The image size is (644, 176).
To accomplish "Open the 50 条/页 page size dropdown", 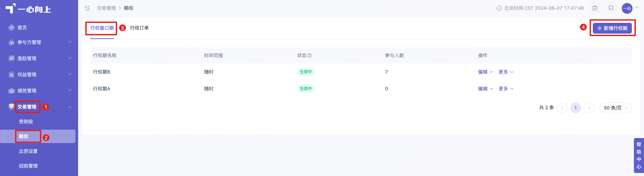I will [616, 108].
